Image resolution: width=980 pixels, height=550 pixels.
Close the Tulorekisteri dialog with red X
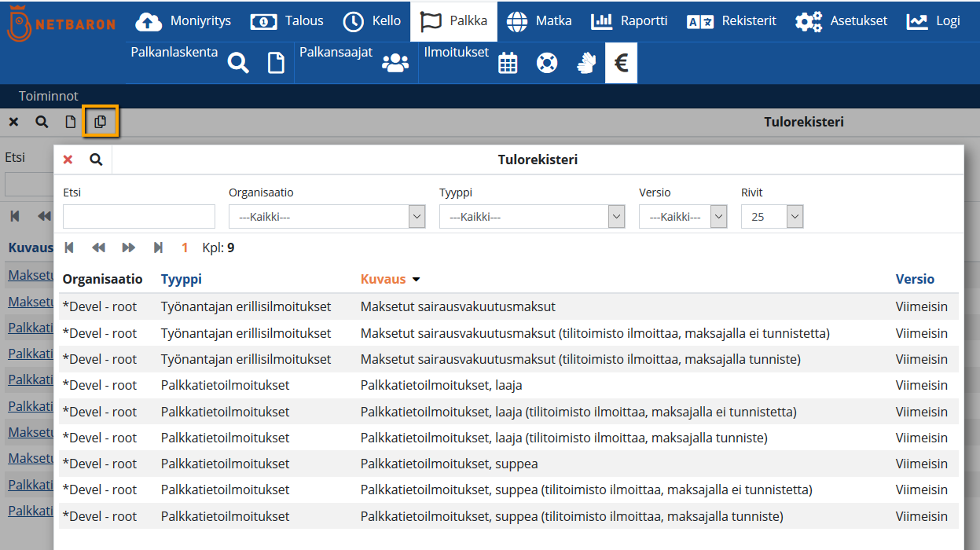pos(68,159)
